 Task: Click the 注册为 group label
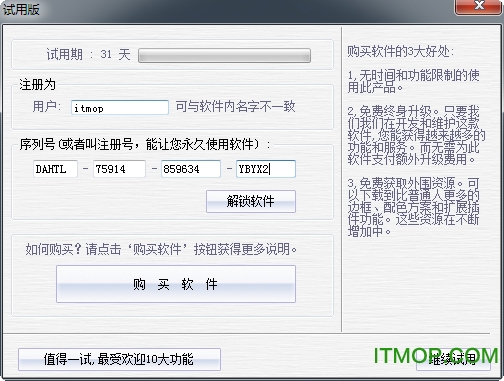[x=37, y=84]
